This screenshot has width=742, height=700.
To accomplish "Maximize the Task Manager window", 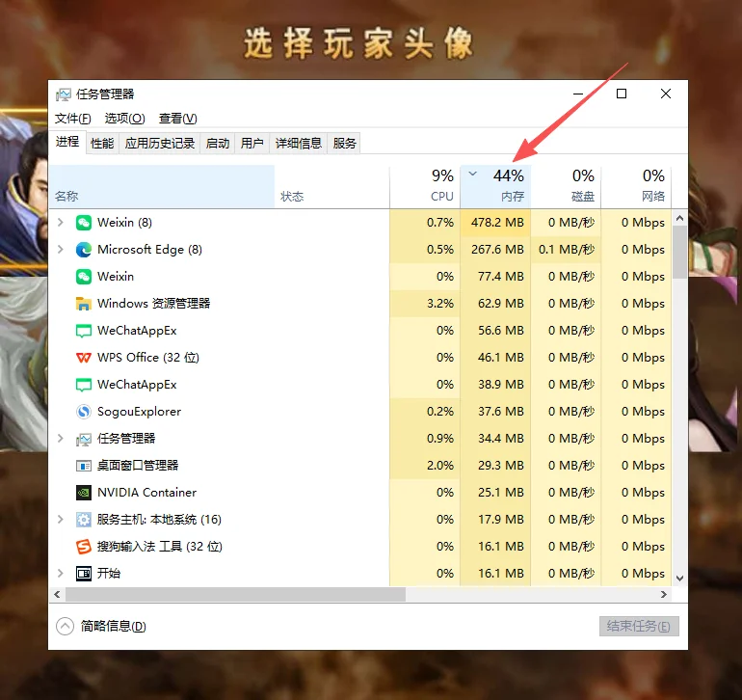I will 622,94.
